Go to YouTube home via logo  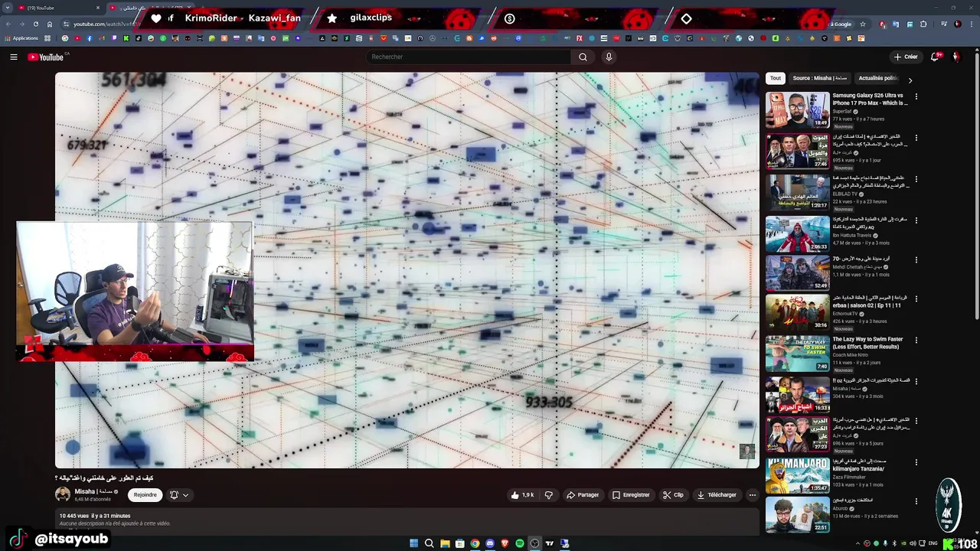[46, 57]
